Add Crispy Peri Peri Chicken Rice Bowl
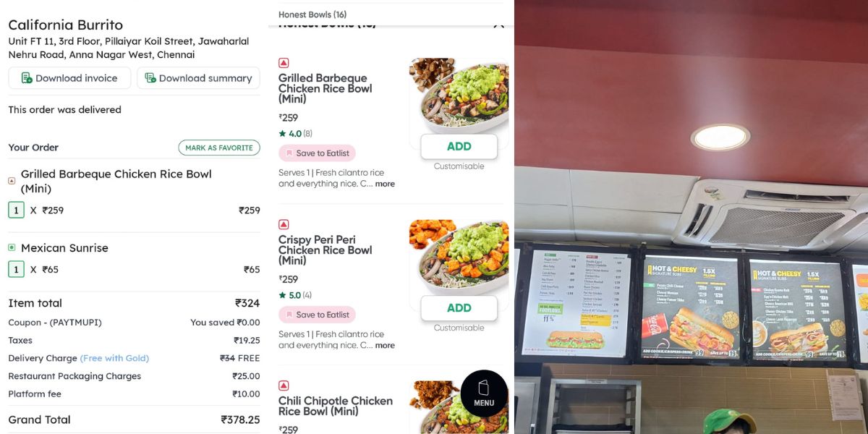This screenshot has width=868, height=434. tap(459, 307)
